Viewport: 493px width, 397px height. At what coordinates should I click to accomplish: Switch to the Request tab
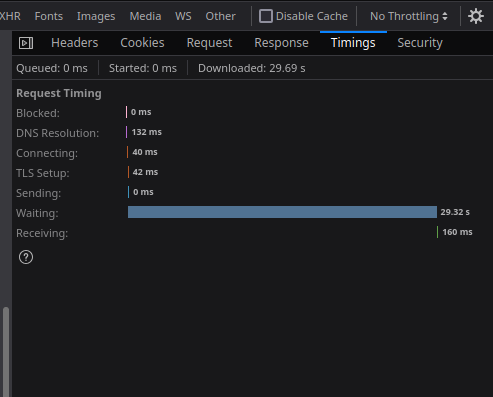209,43
